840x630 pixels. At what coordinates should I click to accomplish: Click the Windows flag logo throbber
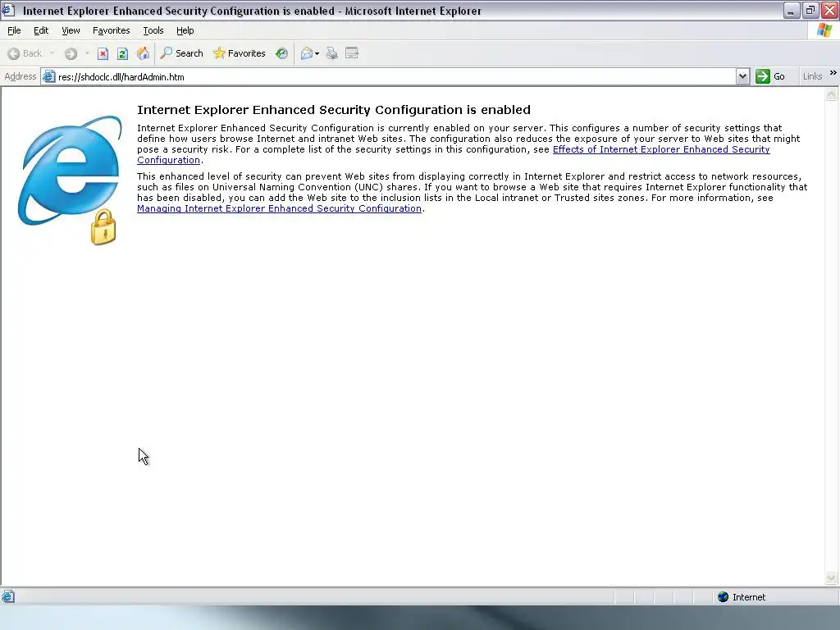click(824, 30)
